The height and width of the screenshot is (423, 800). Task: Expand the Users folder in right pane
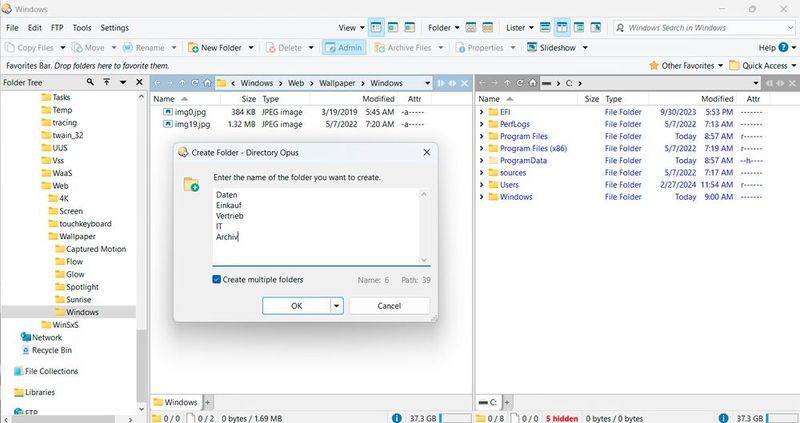tap(482, 185)
